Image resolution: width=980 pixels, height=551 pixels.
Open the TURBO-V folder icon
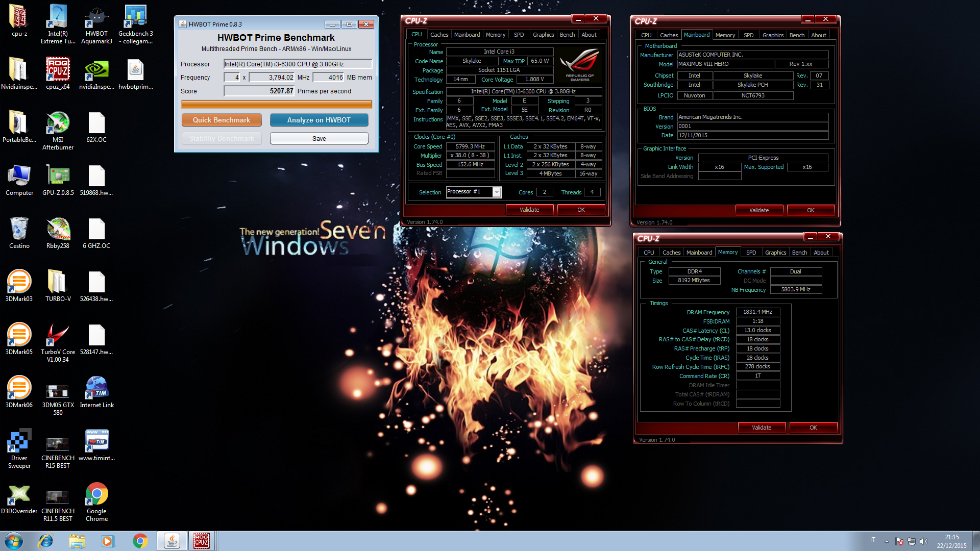[x=58, y=286]
